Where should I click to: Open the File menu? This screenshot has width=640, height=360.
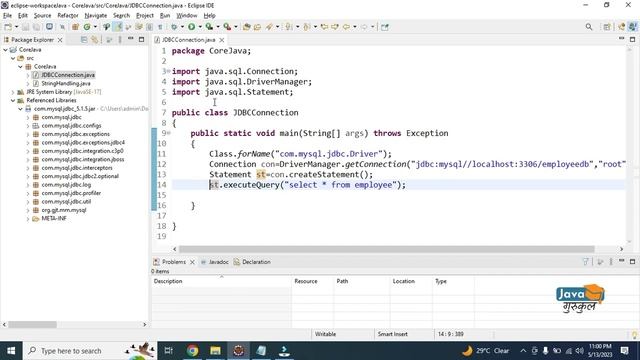[7, 16]
